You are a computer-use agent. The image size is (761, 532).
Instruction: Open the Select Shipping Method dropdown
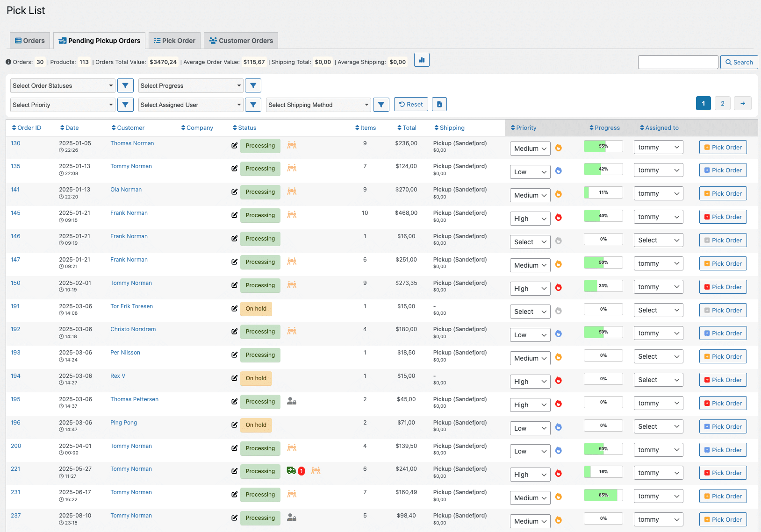point(318,105)
